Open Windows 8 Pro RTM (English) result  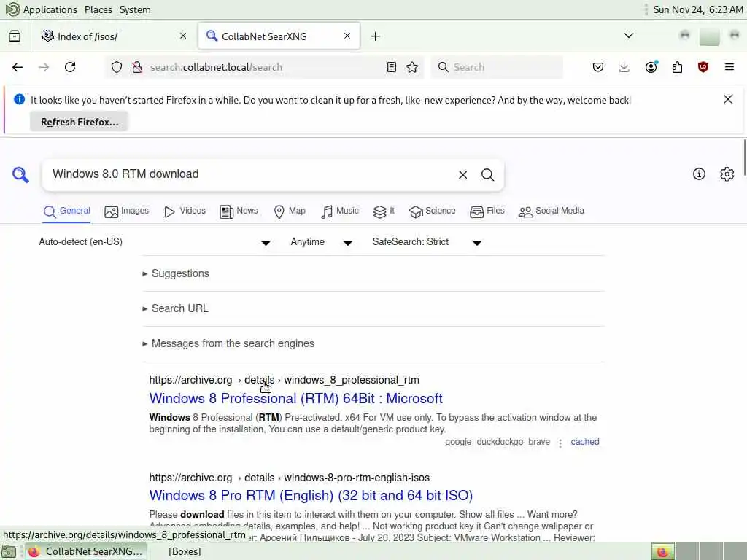311,496
